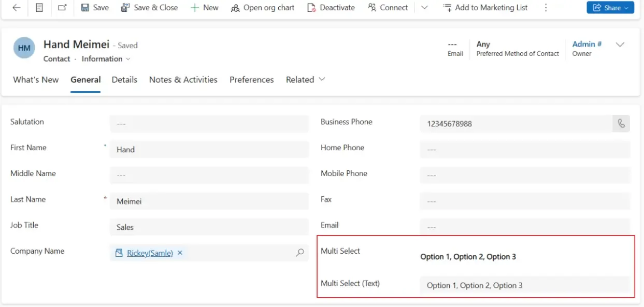Open the record set page icon
644x307 pixels.
39,8
